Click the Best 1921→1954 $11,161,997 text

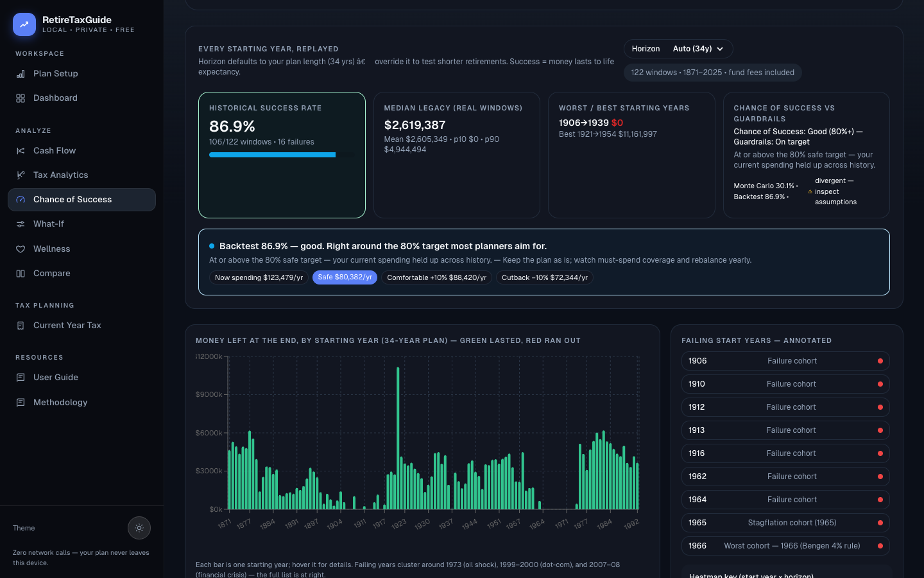[608, 134]
